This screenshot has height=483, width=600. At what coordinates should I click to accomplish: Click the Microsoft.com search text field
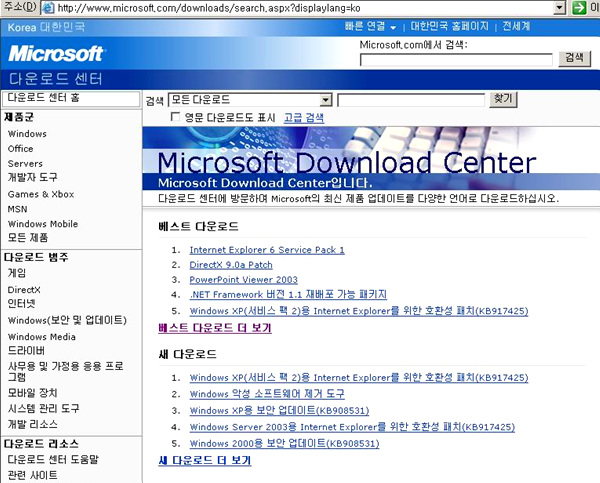[x=455, y=60]
